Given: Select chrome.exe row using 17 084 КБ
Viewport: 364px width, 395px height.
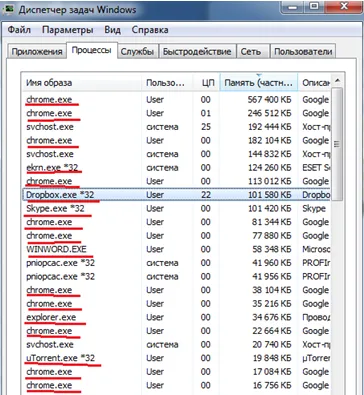Looking at the screenshot, I should coord(177,372).
